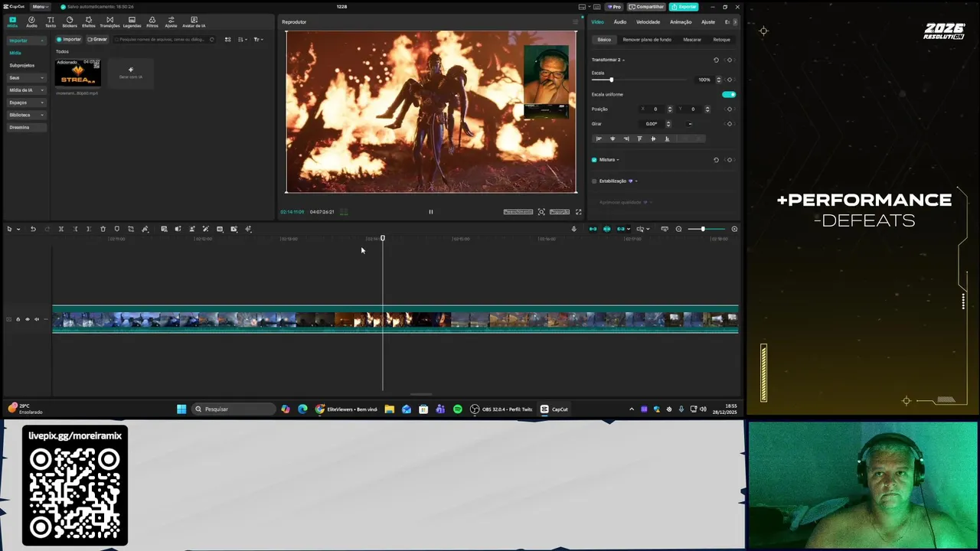Toggle track lock icon

(18, 319)
